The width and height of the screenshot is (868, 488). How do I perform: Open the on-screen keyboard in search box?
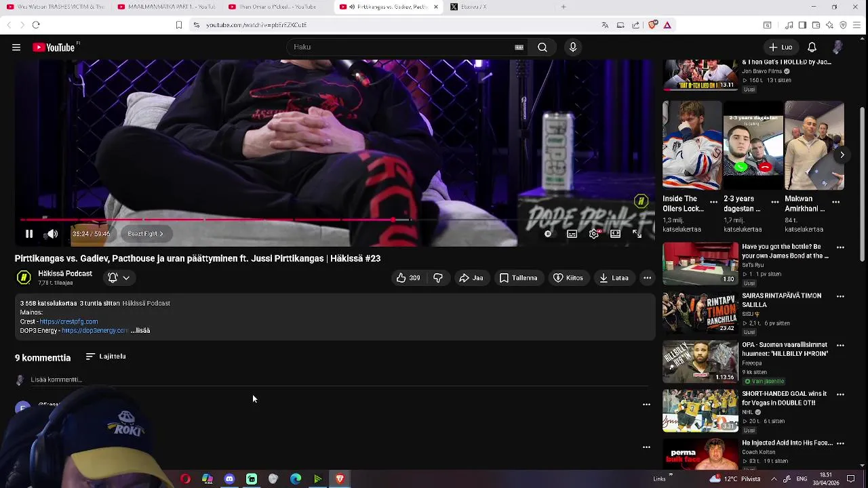[519, 47]
